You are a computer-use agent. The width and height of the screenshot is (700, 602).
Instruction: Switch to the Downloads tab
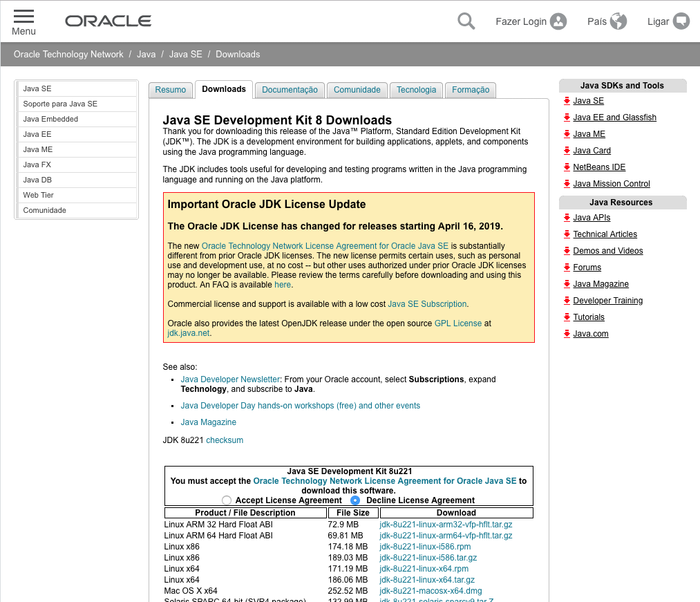click(224, 89)
